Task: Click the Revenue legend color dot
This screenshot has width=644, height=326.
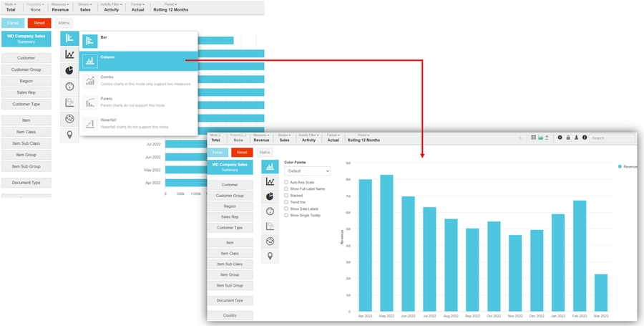Action: click(x=620, y=166)
